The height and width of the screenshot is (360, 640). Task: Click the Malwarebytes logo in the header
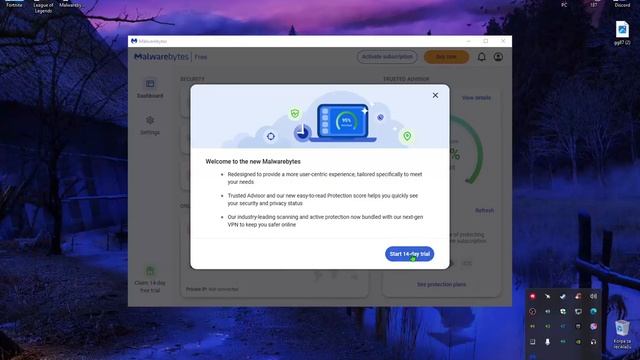tap(162, 57)
